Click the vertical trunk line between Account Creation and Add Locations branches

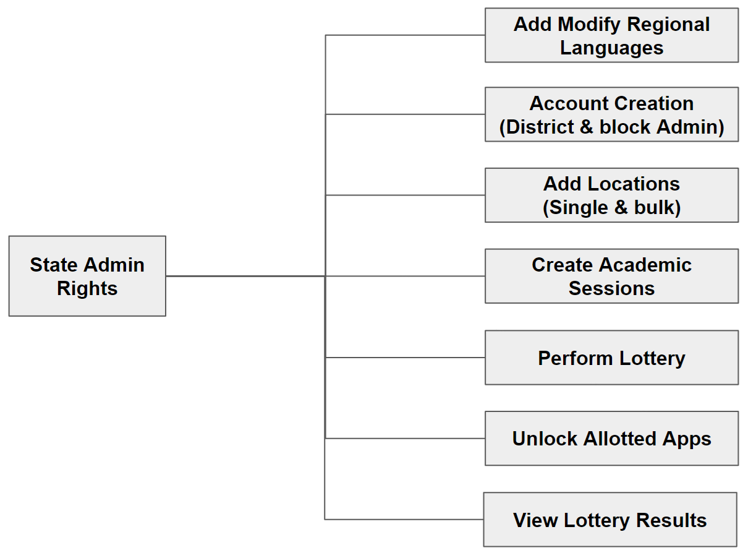tap(326, 155)
